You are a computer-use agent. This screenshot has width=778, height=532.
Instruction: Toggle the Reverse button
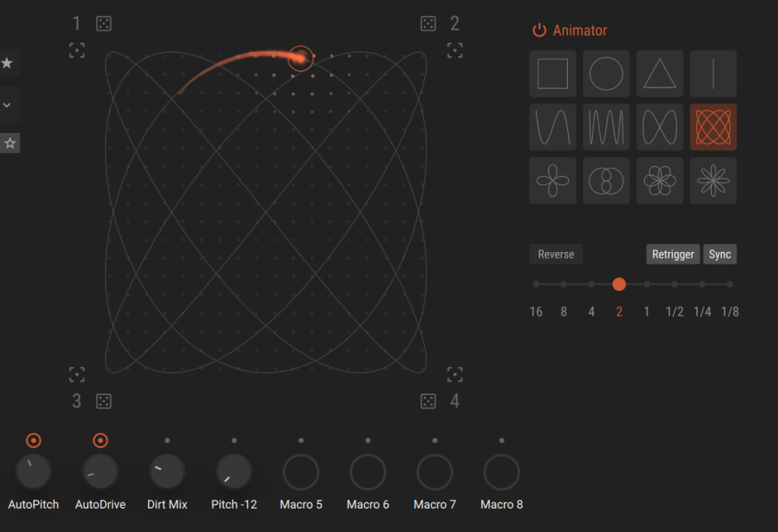555,254
